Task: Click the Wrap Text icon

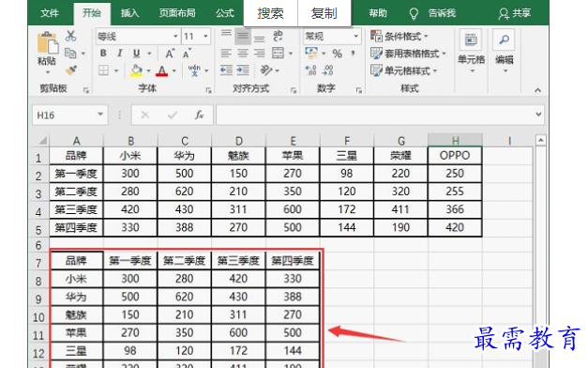Action: tap(278, 36)
